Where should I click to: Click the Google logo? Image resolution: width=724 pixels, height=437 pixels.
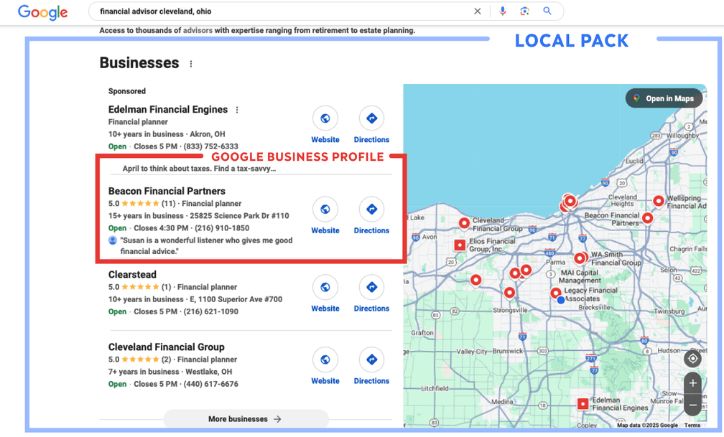coord(42,12)
